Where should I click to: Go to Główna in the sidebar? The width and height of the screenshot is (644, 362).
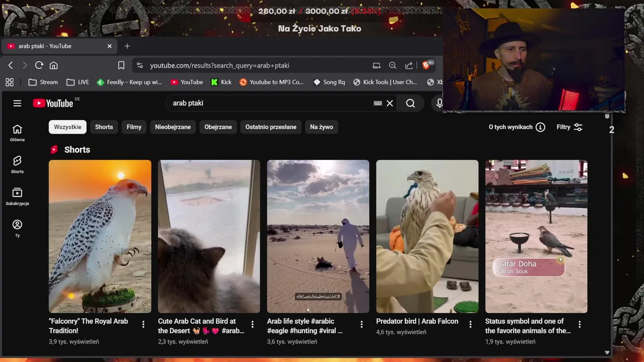tap(17, 133)
